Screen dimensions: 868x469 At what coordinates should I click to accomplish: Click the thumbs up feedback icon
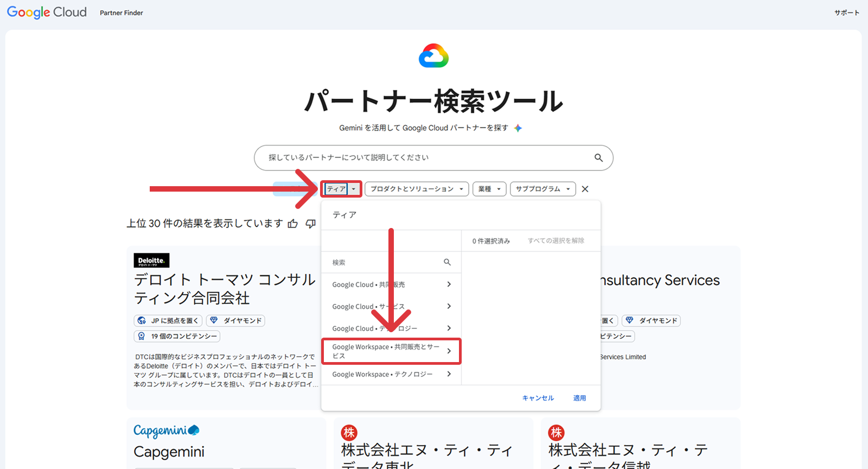click(293, 224)
